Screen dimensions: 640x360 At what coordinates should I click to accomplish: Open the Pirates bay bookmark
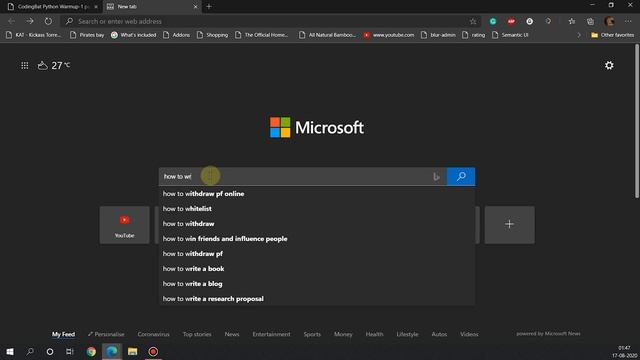pos(87,35)
